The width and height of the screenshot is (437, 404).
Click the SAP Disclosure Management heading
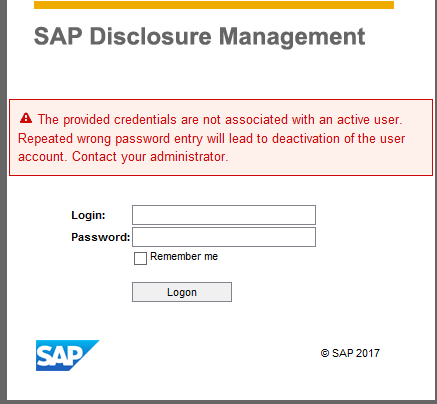click(200, 36)
